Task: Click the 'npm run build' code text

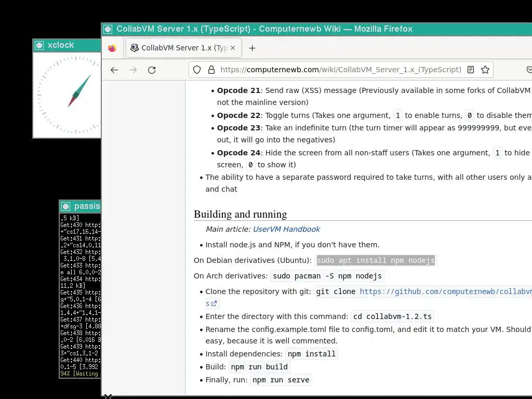Action: [259, 367]
